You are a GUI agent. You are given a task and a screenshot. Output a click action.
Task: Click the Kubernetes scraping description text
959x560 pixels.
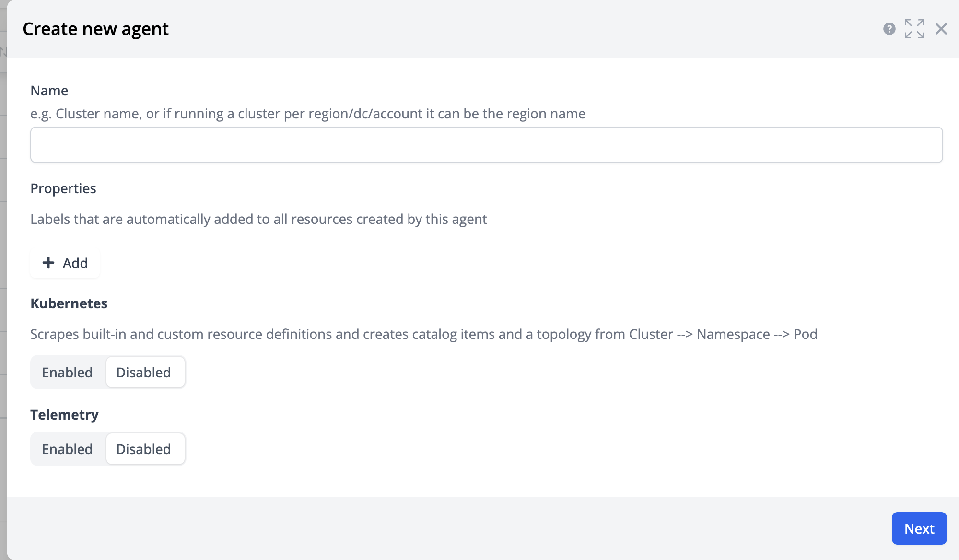click(x=423, y=334)
